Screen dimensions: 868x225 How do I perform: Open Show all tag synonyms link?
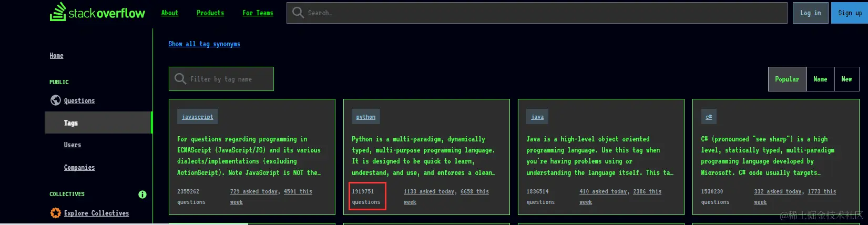tap(204, 44)
